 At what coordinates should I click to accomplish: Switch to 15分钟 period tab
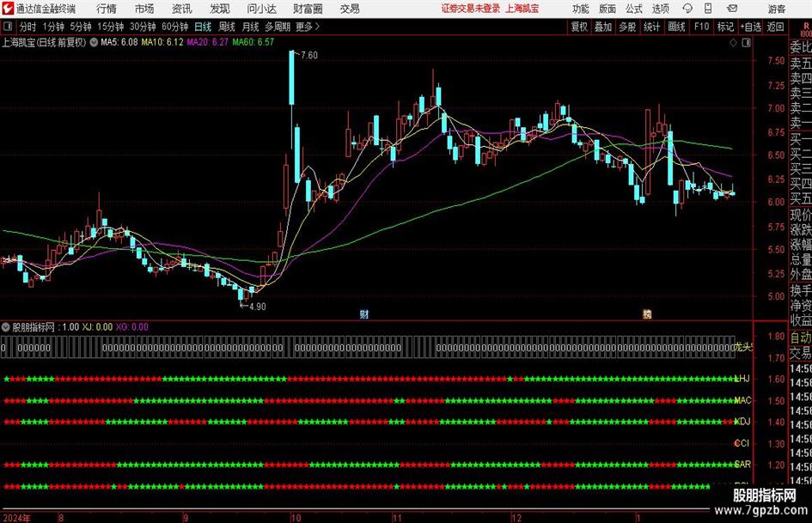click(110, 27)
